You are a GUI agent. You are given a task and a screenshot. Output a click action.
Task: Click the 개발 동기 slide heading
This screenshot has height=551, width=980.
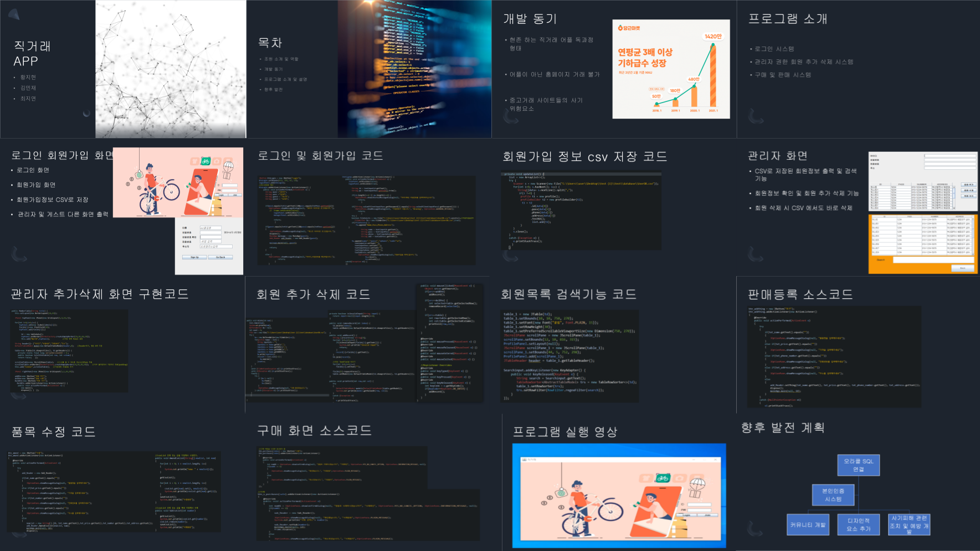click(x=530, y=19)
